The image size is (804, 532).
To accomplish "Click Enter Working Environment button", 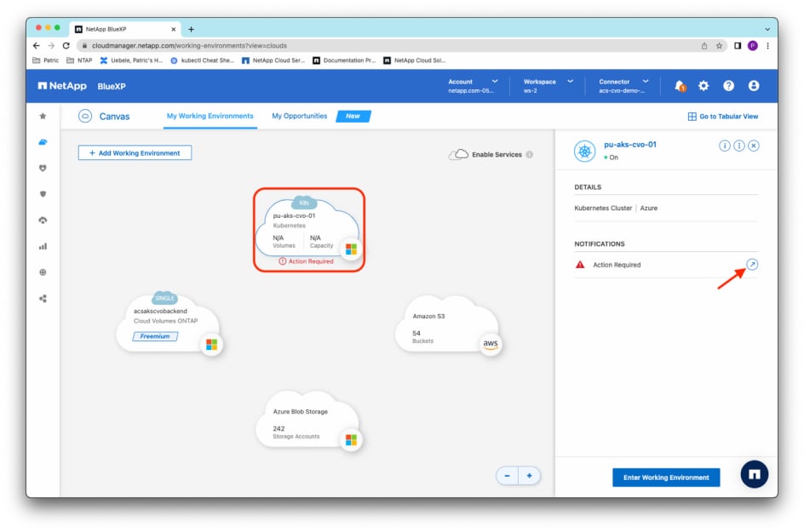I will click(x=665, y=478).
